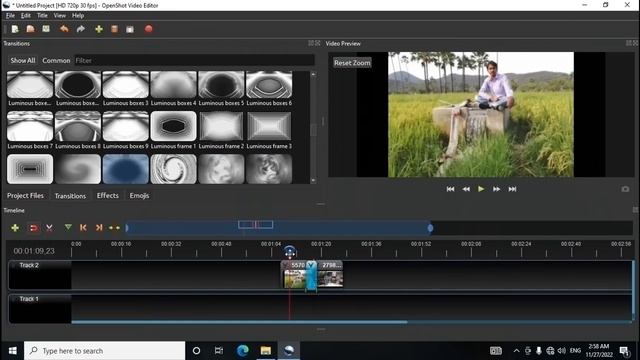
Task: Select the Luminous boxes 6 transition
Action: (x=269, y=88)
